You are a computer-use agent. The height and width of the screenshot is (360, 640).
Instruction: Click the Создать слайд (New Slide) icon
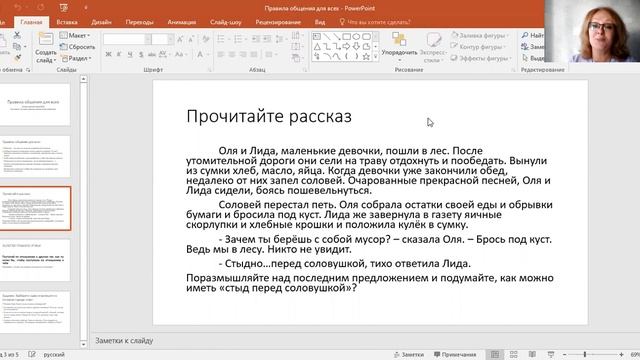tap(46, 39)
